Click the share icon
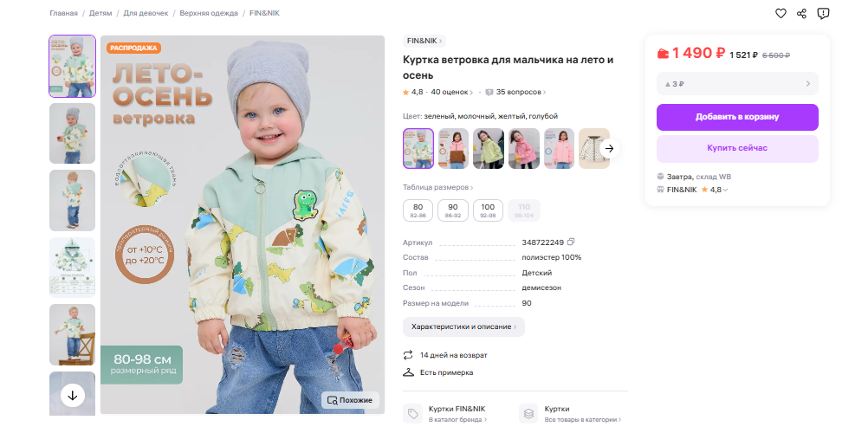This screenshot has width=868, height=446. (801, 14)
